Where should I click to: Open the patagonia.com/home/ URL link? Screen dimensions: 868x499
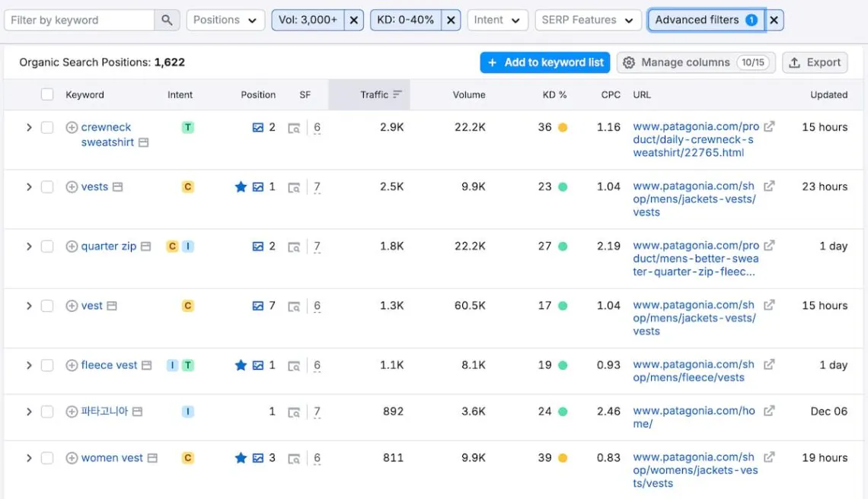click(x=694, y=417)
